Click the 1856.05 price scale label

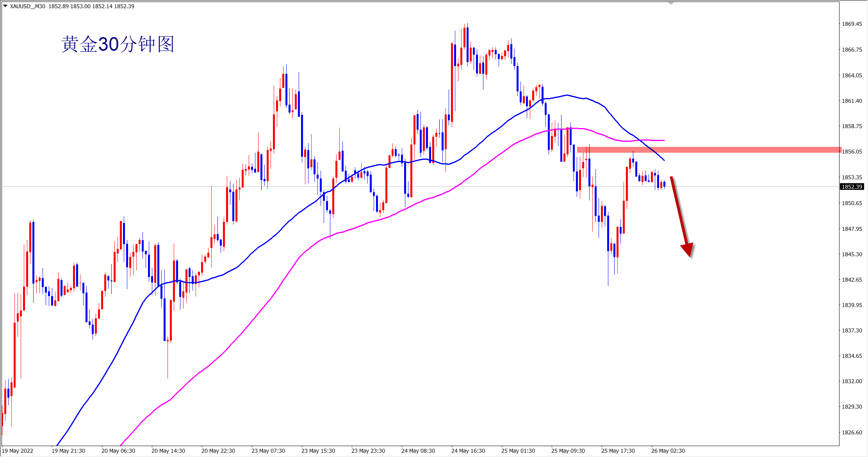tap(852, 152)
